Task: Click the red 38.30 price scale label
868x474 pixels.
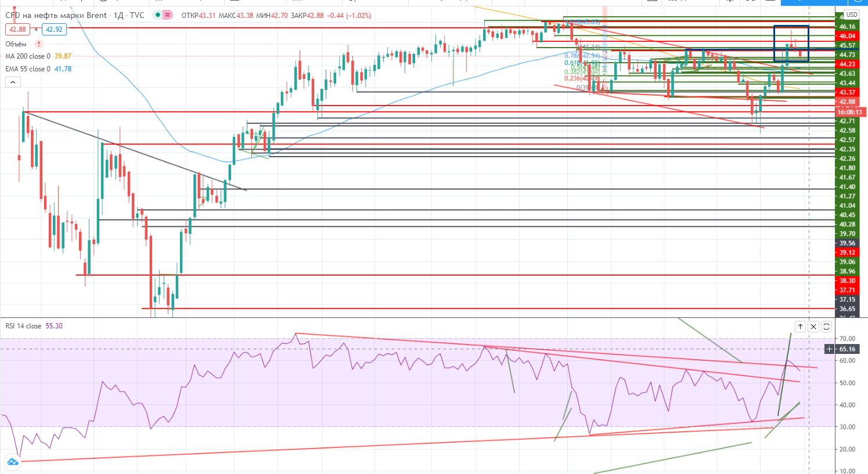Action: click(x=847, y=281)
